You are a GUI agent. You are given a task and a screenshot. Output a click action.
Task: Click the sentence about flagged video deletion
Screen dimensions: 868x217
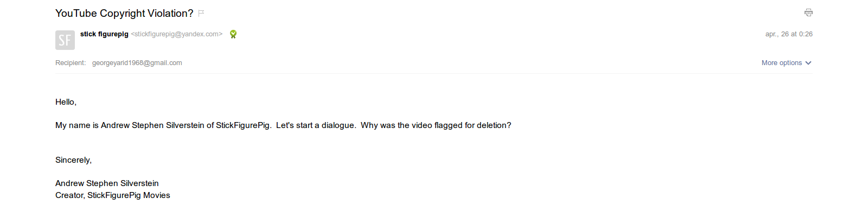(436, 125)
